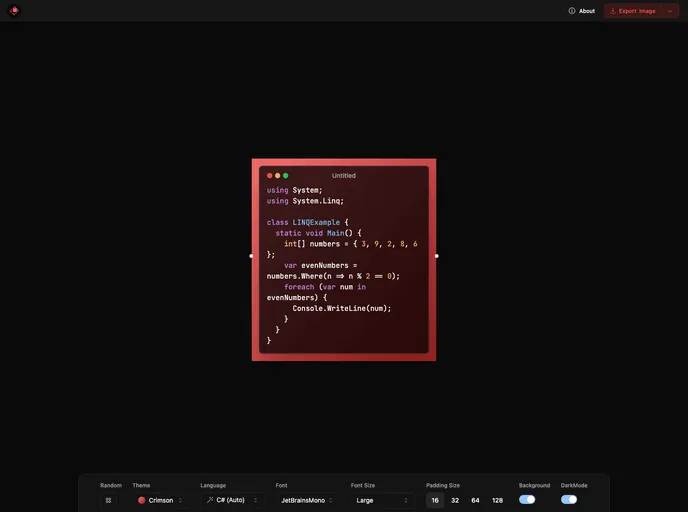Screen dimensions: 688x512
Task: Toggle the DarkMode switch
Action: pos(569,499)
